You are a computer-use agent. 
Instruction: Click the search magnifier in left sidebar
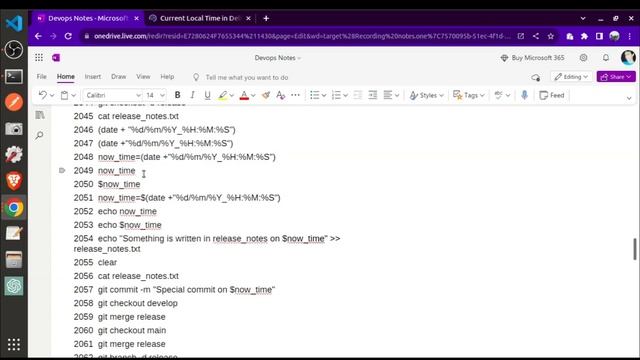pos(40,135)
